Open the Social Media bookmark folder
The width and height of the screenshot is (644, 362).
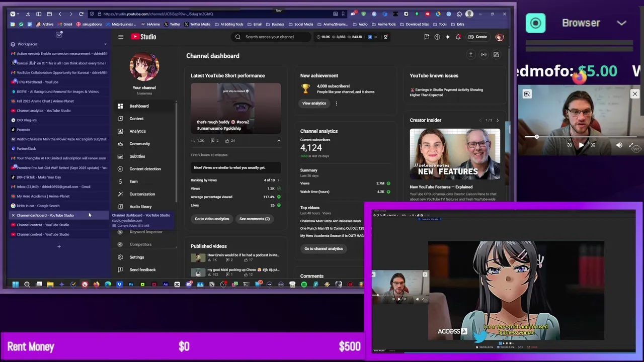click(301, 24)
